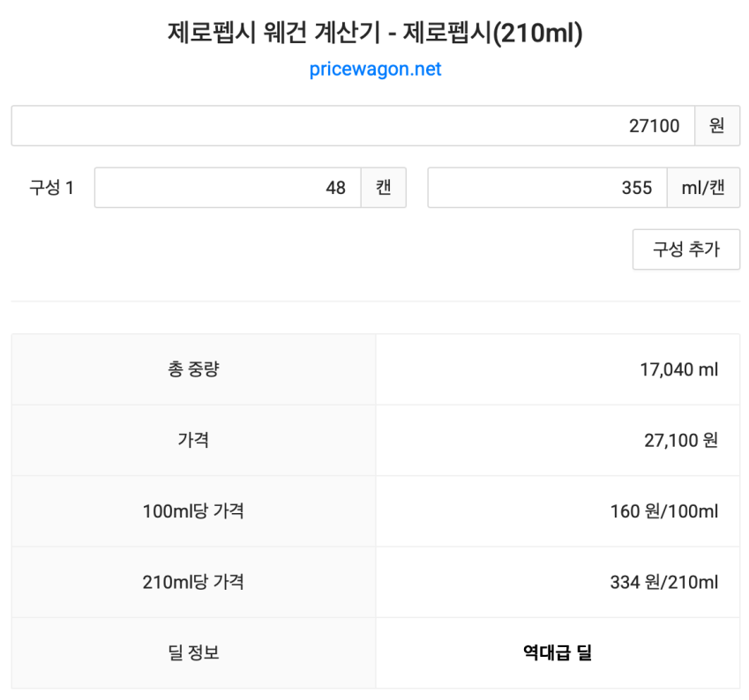Select the 총 중량 row label

click(193, 369)
